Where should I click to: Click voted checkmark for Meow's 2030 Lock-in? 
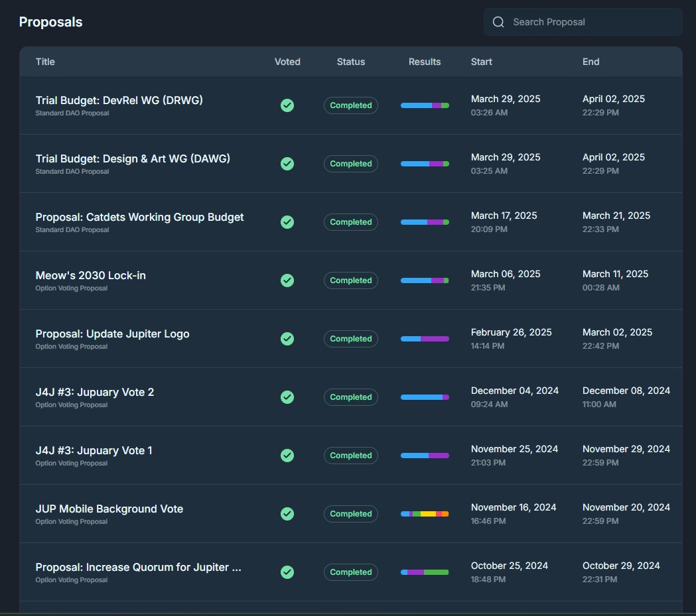287,280
